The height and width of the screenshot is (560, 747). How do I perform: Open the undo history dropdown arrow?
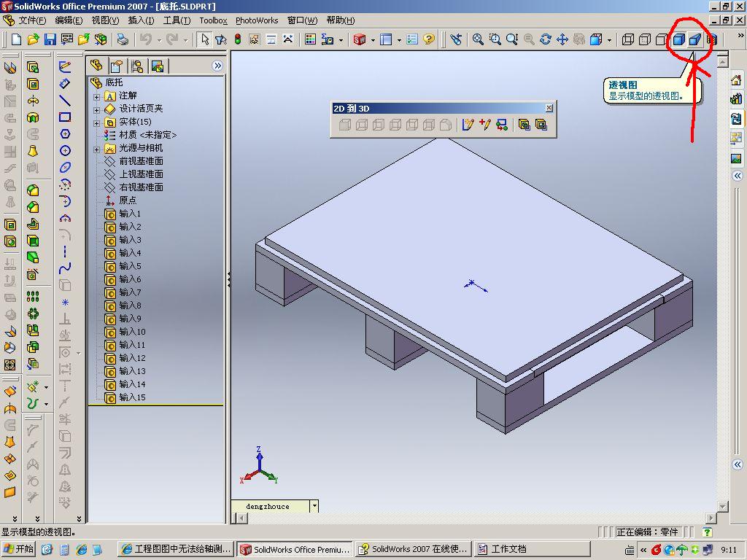159,40
